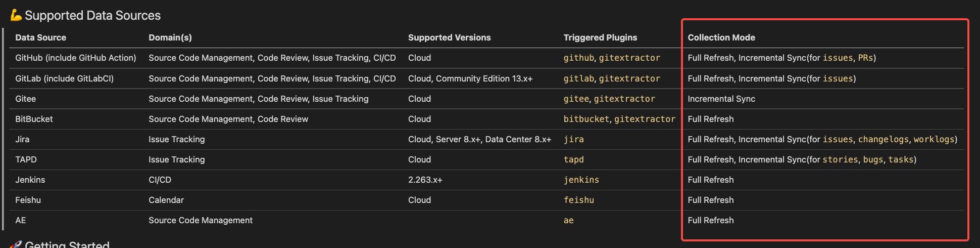Click the worklogs link in Jira row
980x248 pixels.
pos(934,139)
